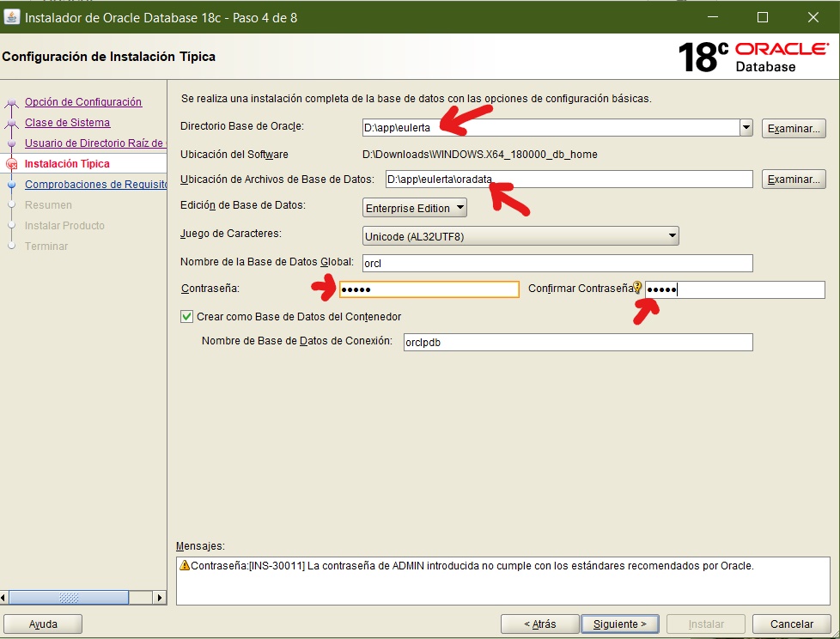The width and height of the screenshot is (840, 639).
Task: Maximize the installer window
Action: [x=763, y=17]
